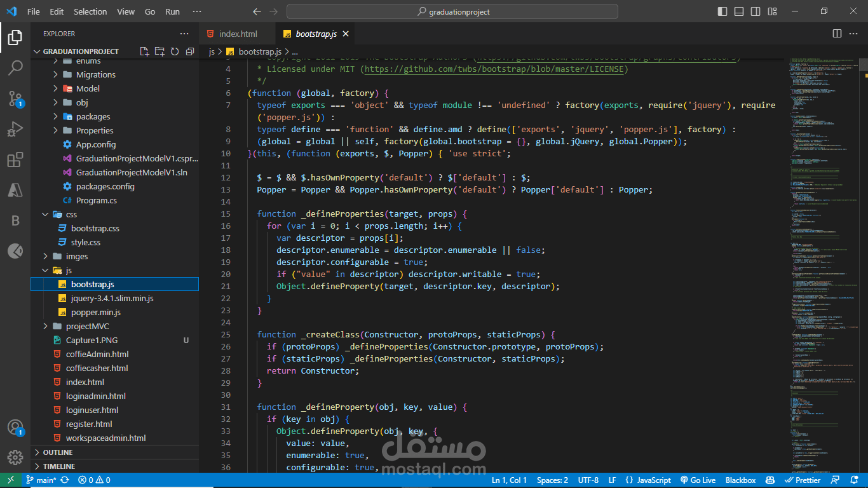Collapse all folders in explorer
This screenshot has width=868, height=488.
[x=189, y=51]
